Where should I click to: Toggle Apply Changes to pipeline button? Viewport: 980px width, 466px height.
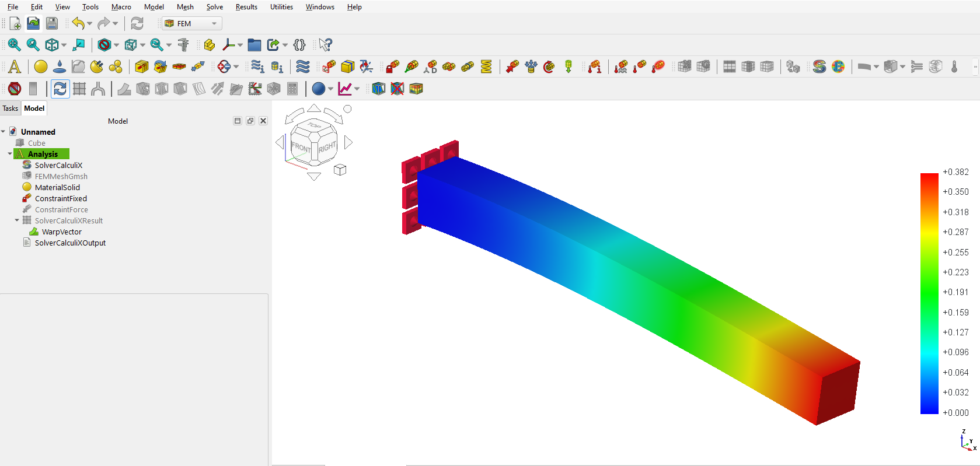(60, 89)
